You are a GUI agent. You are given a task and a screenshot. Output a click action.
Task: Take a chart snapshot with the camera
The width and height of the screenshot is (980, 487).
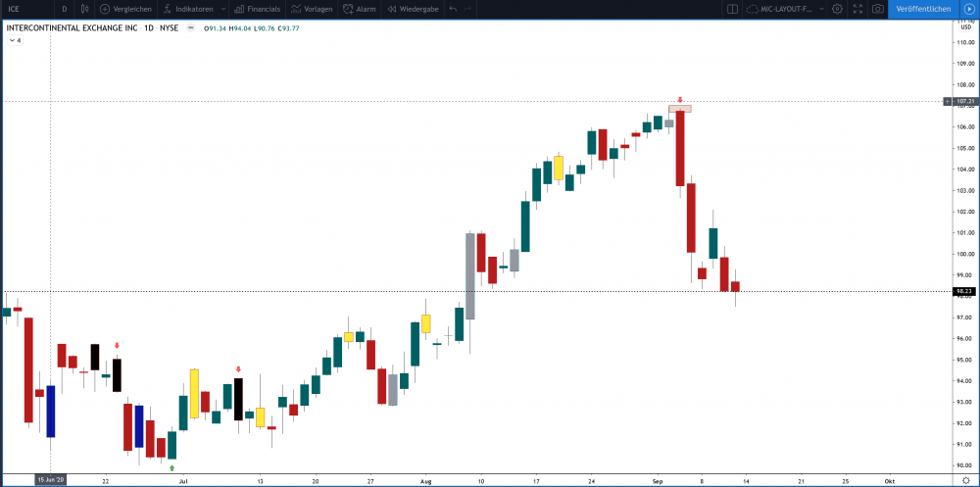(878, 10)
